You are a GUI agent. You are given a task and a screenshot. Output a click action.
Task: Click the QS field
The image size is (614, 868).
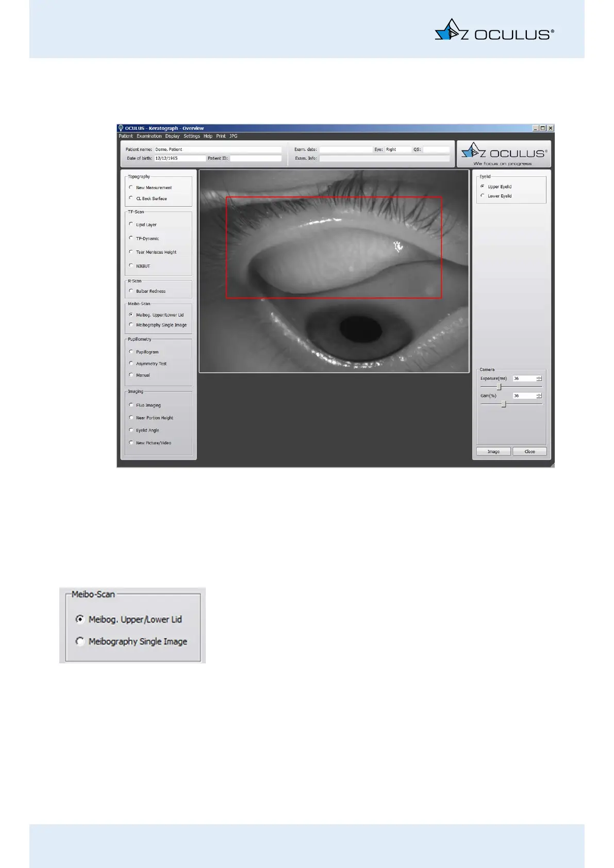point(437,149)
